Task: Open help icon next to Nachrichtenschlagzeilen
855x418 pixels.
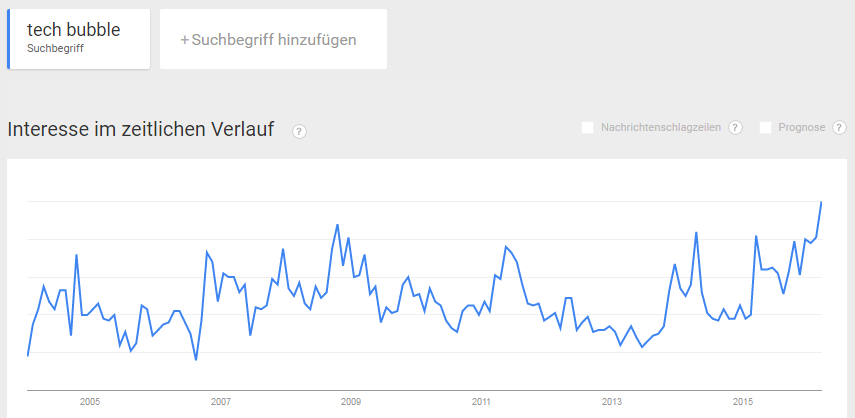Action: [736, 128]
